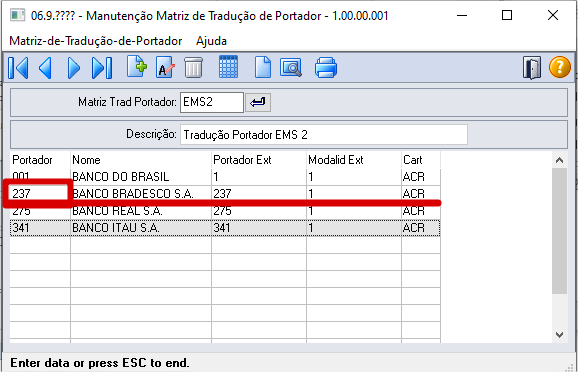Click ACR cell in BANCO BRADESCO row

421,194
